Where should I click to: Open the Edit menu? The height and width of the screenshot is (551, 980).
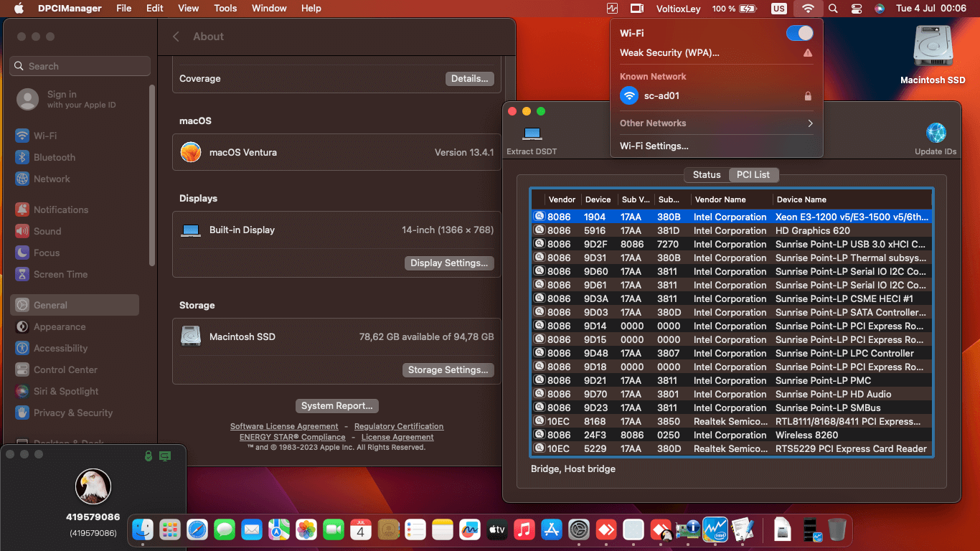coord(155,9)
